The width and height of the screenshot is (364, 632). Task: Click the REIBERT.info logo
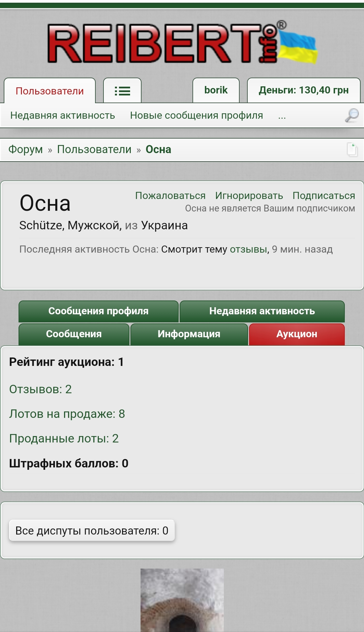(x=182, y=43)
